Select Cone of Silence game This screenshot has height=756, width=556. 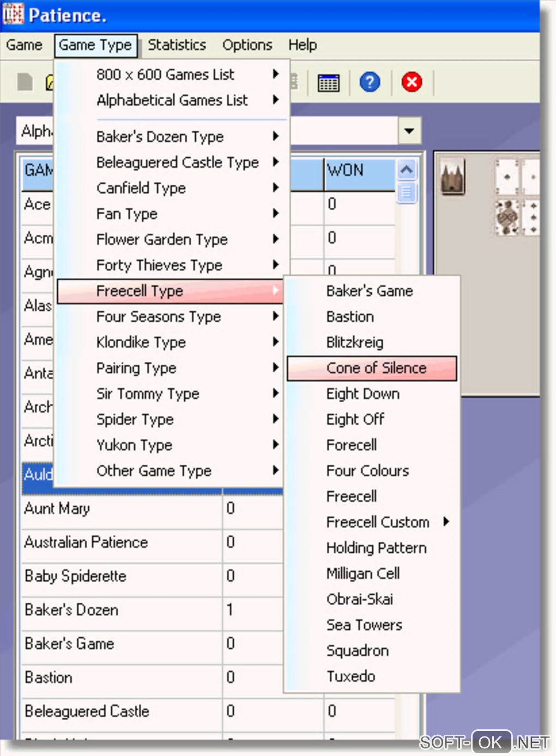coord(376,368)
